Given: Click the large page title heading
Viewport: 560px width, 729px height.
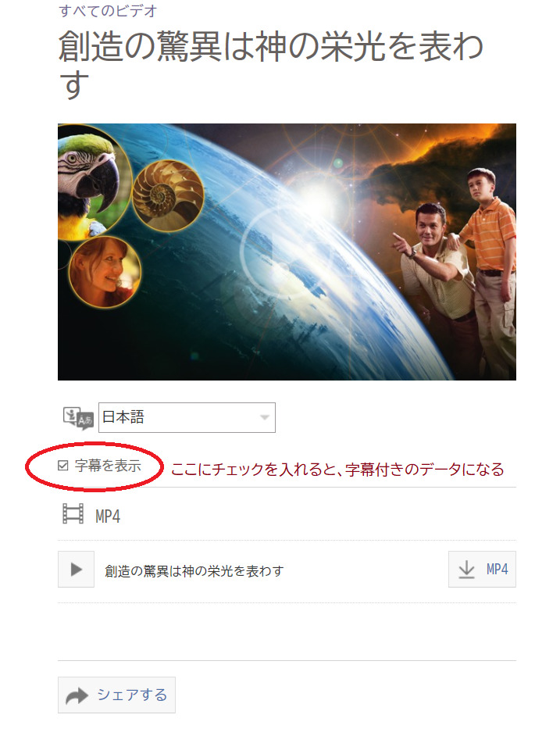Looking at the screenshot, I should 271,65.
